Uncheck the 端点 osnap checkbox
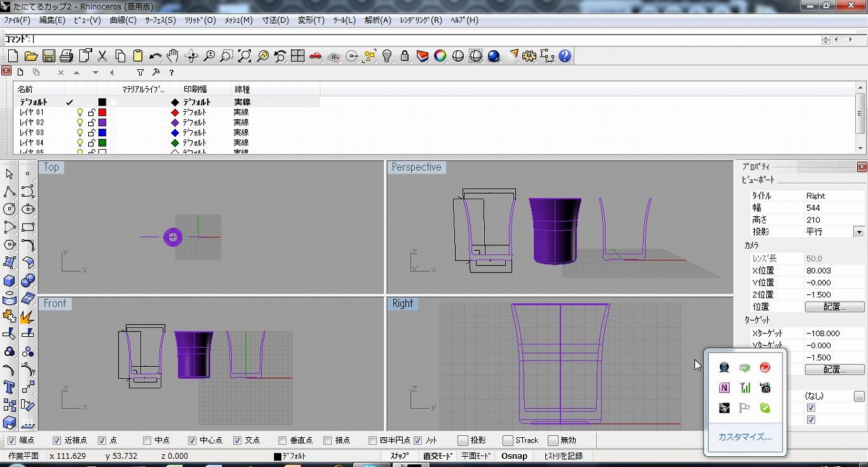The image size is (868, 467). (x=12, y=441)
